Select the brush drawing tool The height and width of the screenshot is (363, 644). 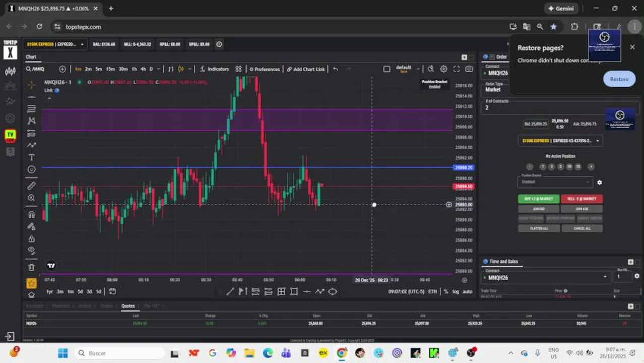31,145
